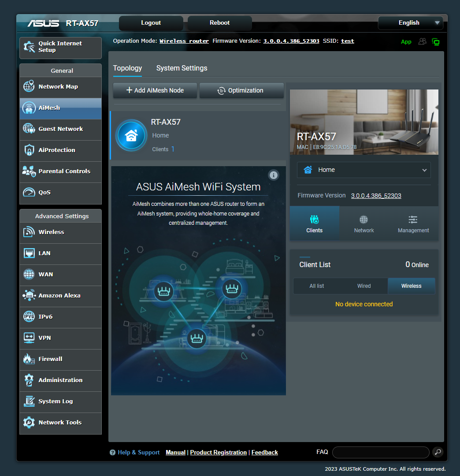This screenshot has height=476, width=460.
Task: Select the Network tab in node panel
Action: click(x=364, y=224)
